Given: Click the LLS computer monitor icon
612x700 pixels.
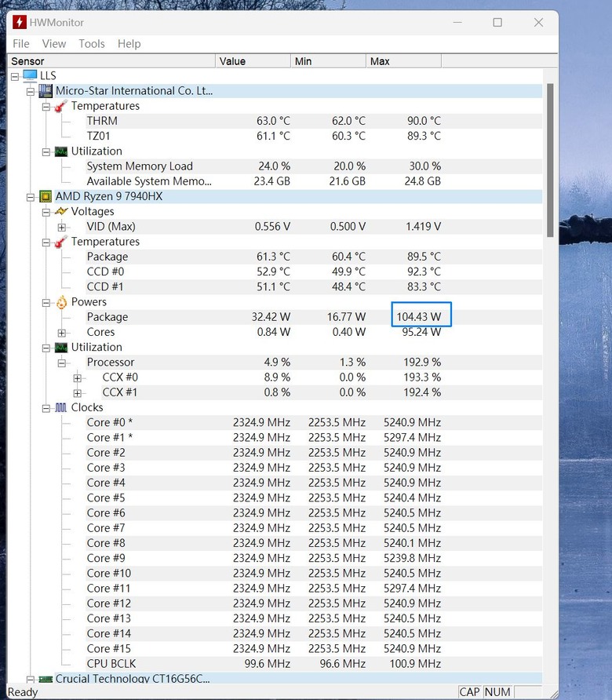Looking at the screenshot, I should click(30, 75).
